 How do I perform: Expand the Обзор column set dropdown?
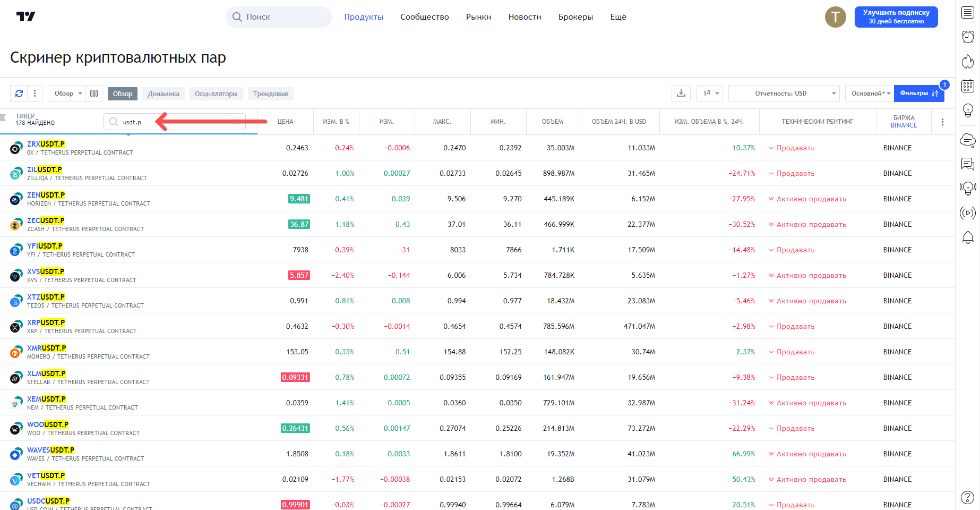click(x=68, y=93)
